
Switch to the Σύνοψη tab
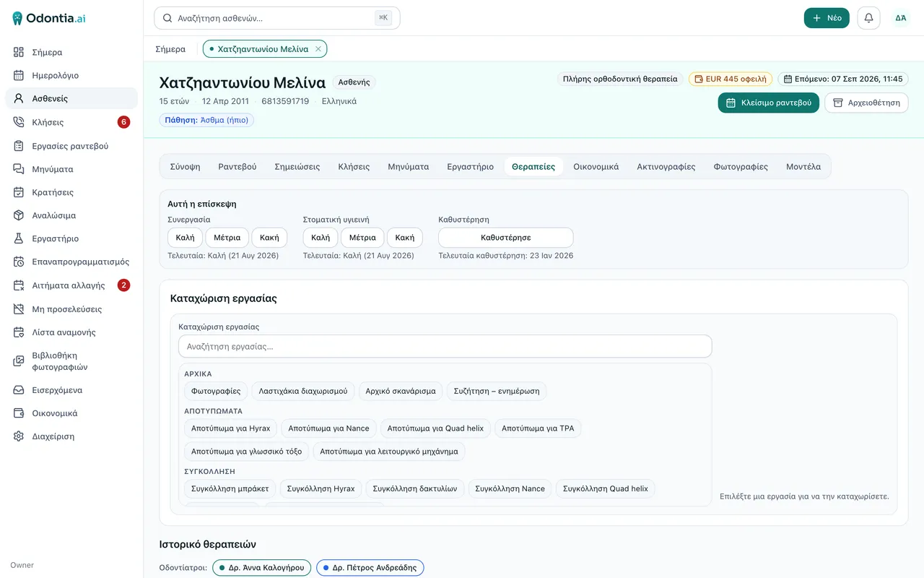(186, 166)
